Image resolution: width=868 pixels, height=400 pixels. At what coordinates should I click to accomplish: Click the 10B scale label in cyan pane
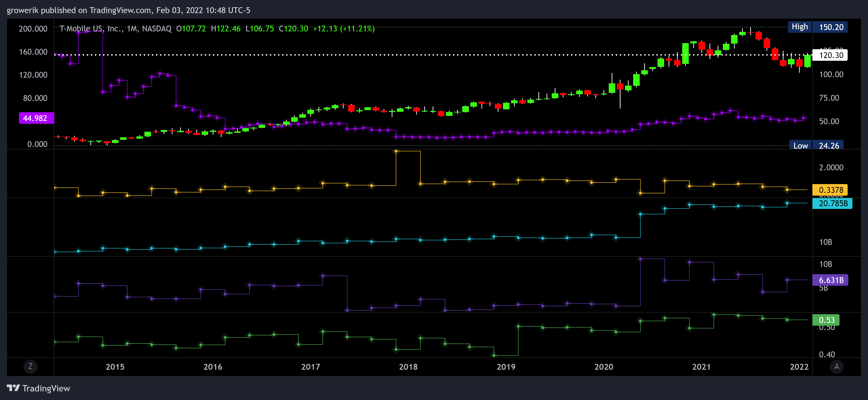tap(826, 242)
